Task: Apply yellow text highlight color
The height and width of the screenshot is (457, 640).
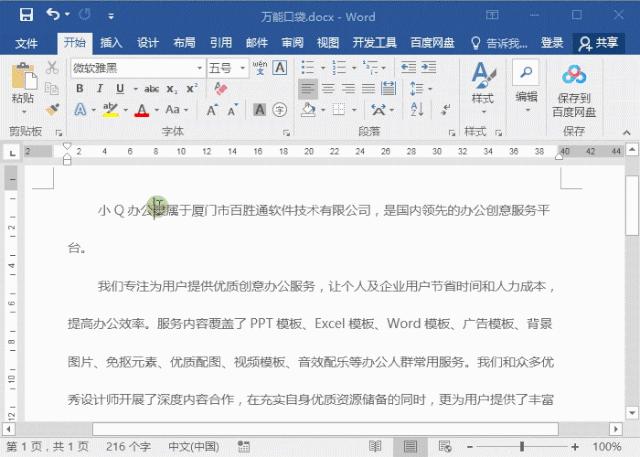Action: (x=111, y=110)
